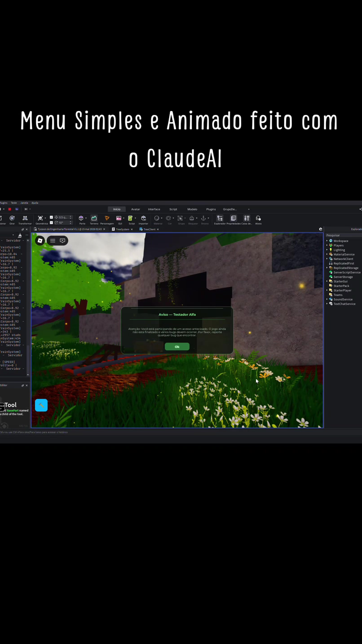Expand the Lighting tree node
362x644 pixels.
[327, 250]
